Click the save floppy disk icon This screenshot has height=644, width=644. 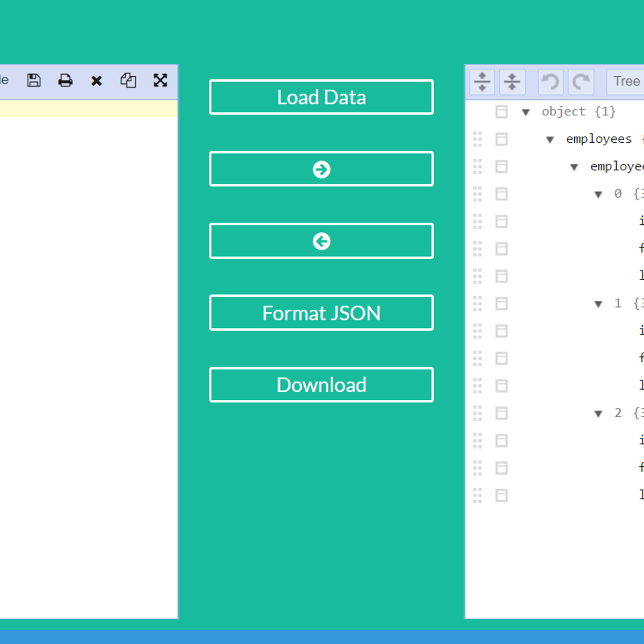click(34, 80)
